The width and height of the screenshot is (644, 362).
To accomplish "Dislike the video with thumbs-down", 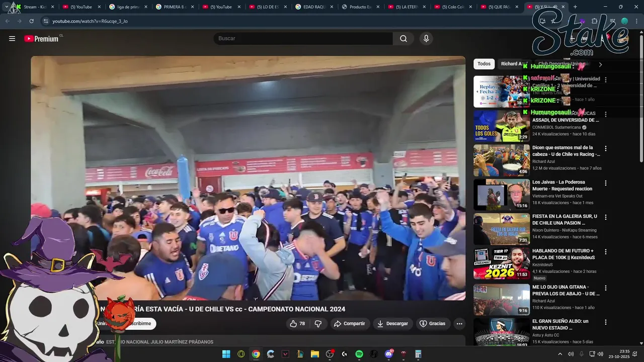I will point(318,324).
